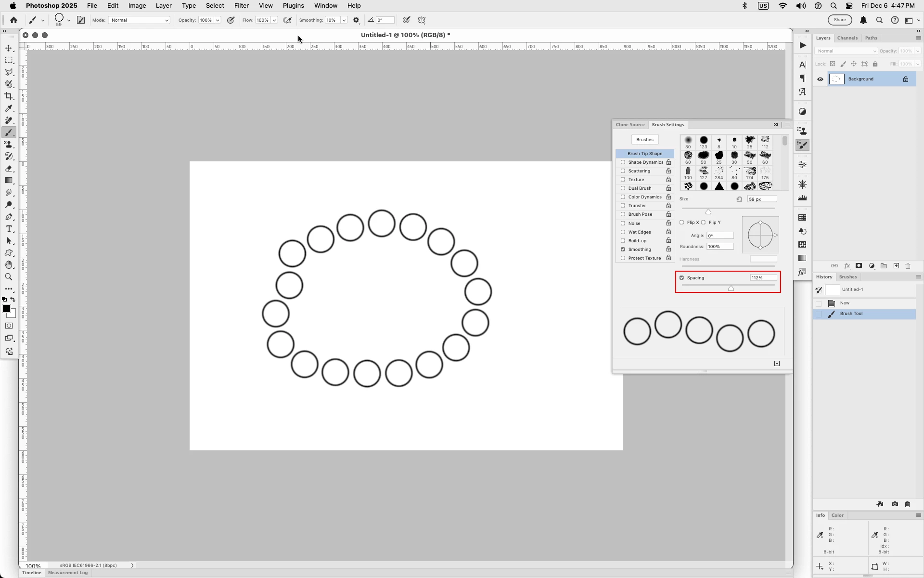
Task: Select the Zoom tool in toolbar
Action: point(9,277)
